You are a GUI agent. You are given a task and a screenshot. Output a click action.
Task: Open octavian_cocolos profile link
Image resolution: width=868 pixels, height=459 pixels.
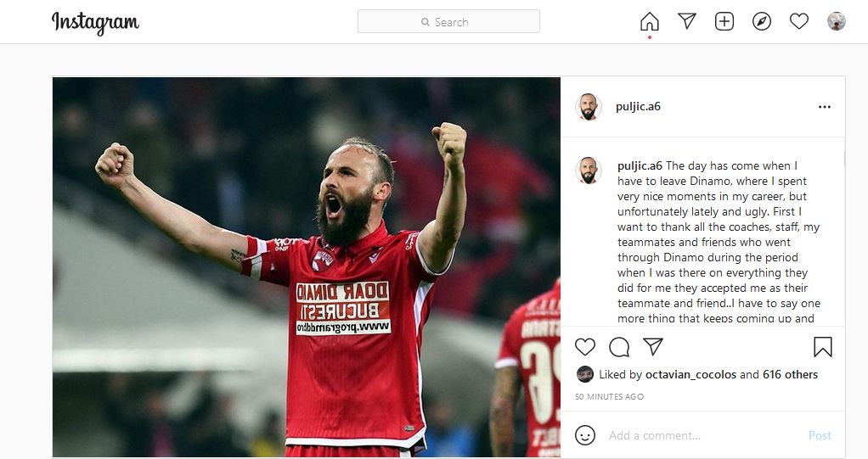click(690, 374)
